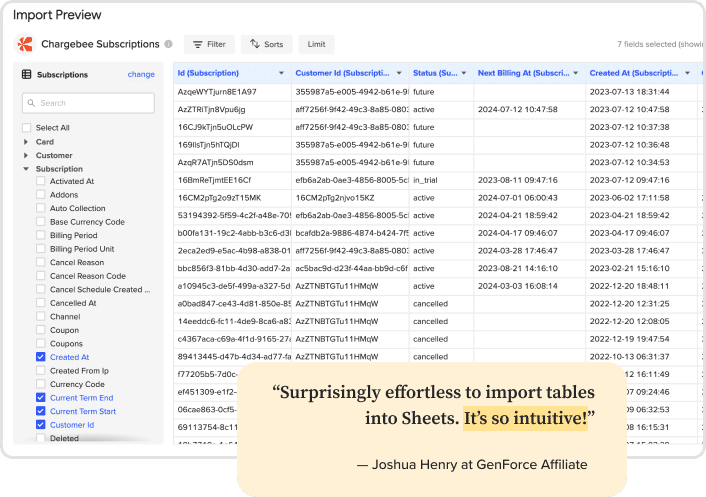
Task: Open the Next Billing At column dropdown arrow
Action: coord(576,73)
